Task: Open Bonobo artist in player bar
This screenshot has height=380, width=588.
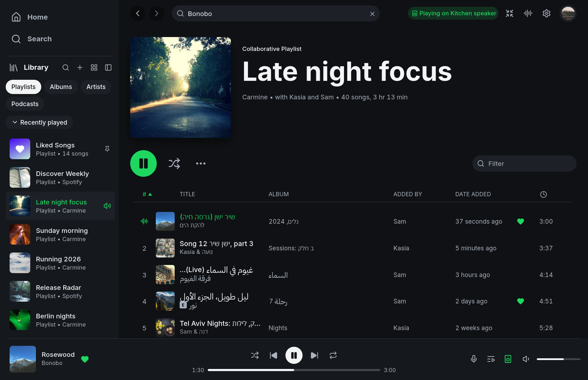Action: pos(52,363)
